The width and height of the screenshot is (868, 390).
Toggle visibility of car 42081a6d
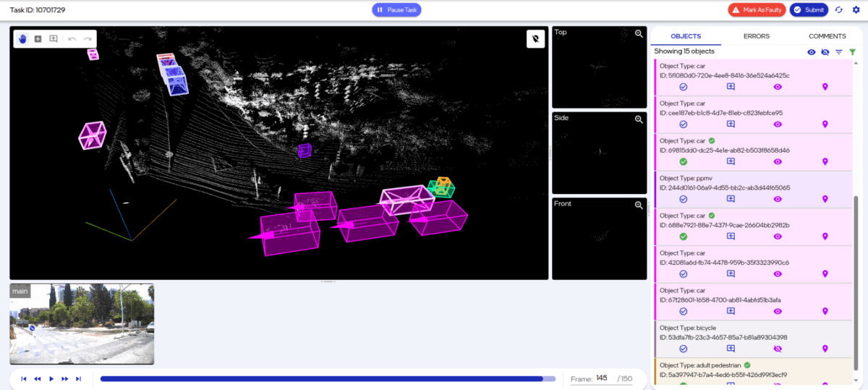[778, 274]
